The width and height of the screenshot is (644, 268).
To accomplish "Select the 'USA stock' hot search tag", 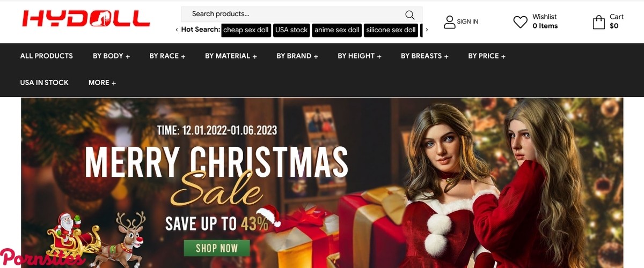I will pos(291,30).
